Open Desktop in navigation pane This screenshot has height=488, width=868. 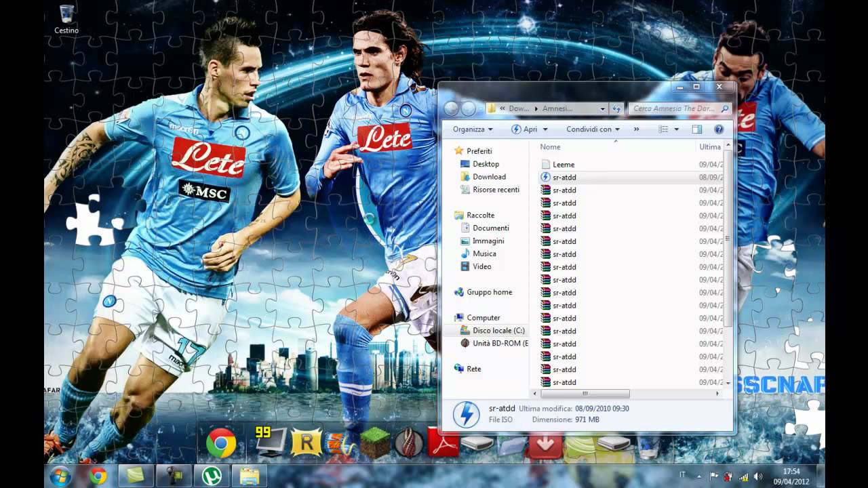[x=486, y=164]
